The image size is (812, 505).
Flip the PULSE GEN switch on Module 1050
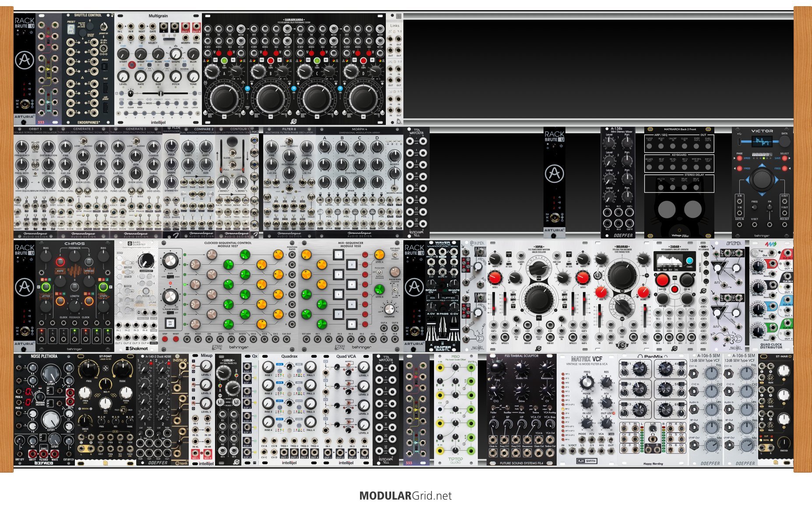click(x=379, y=272)
